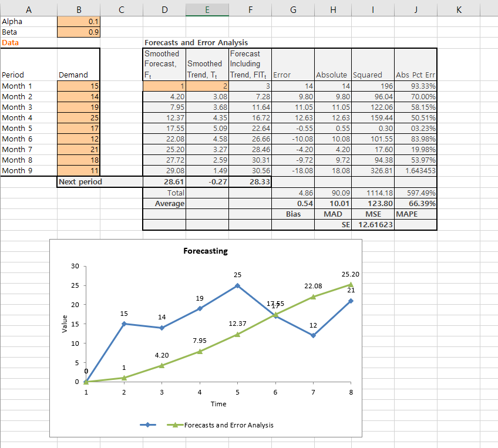Click blue data point labeled 25
Screen dimensions: 498x448
tap(237, 286)
